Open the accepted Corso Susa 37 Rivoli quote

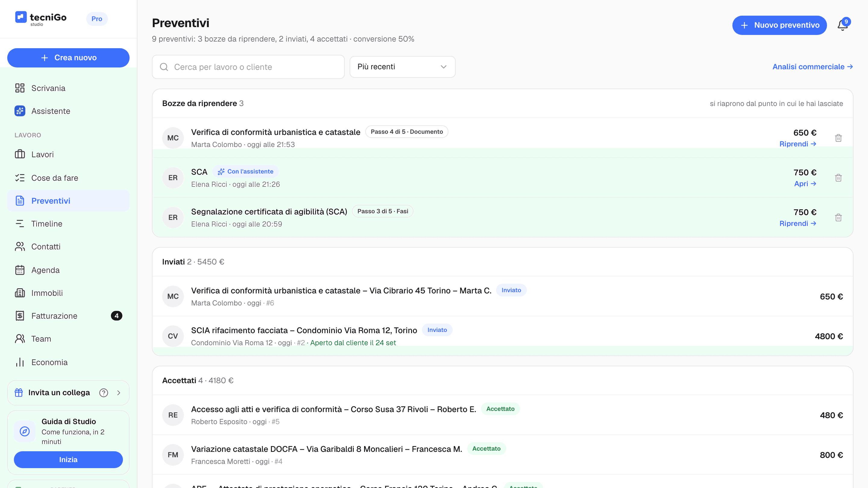(x=503, y=415)
